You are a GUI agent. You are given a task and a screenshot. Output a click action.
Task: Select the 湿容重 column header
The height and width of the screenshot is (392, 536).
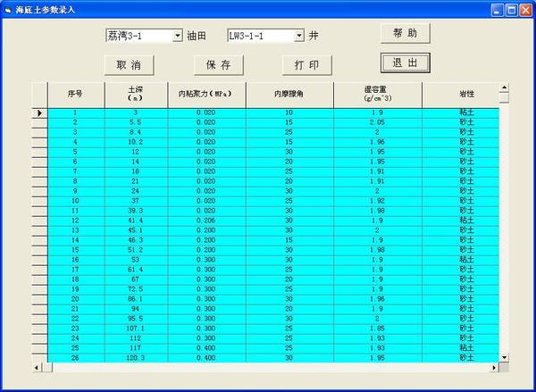pyautogui.click(x=377, y=95)
